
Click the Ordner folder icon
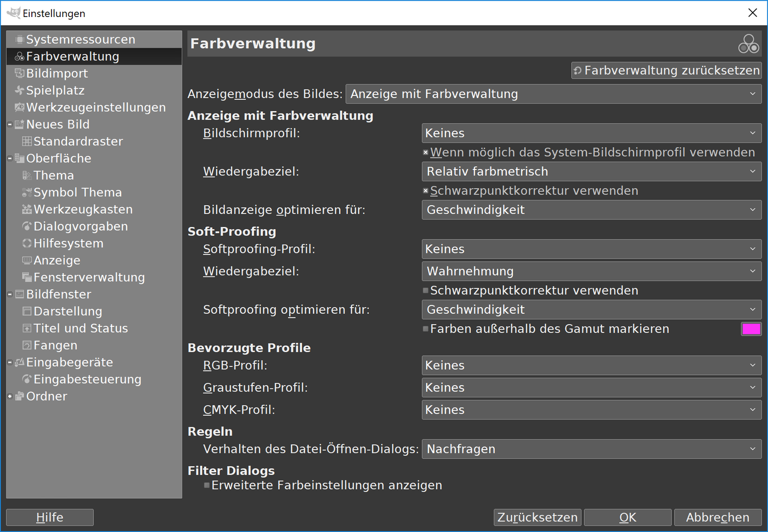click(20, 397)
